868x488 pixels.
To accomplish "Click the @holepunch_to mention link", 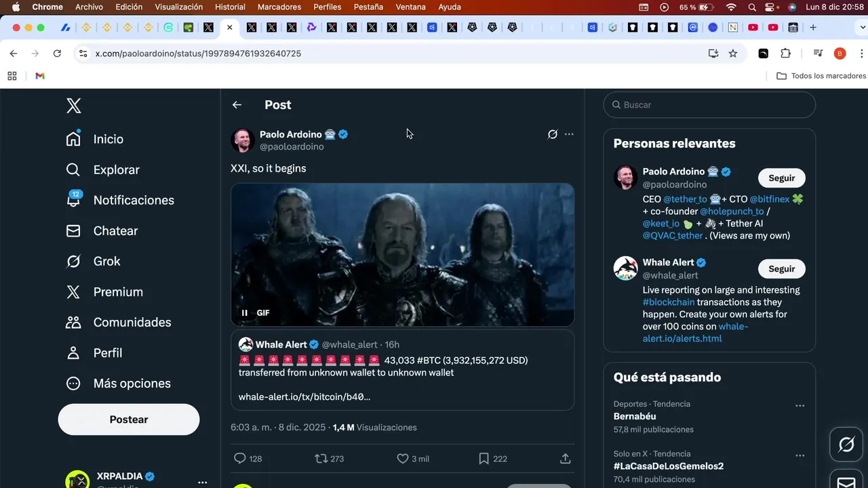I will [x=732, y=211].
